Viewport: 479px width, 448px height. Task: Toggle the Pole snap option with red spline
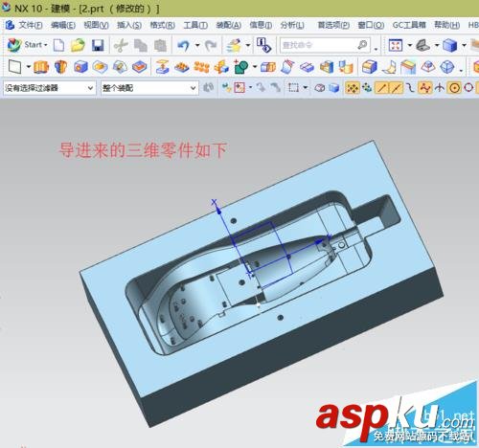tap(425, 87)
